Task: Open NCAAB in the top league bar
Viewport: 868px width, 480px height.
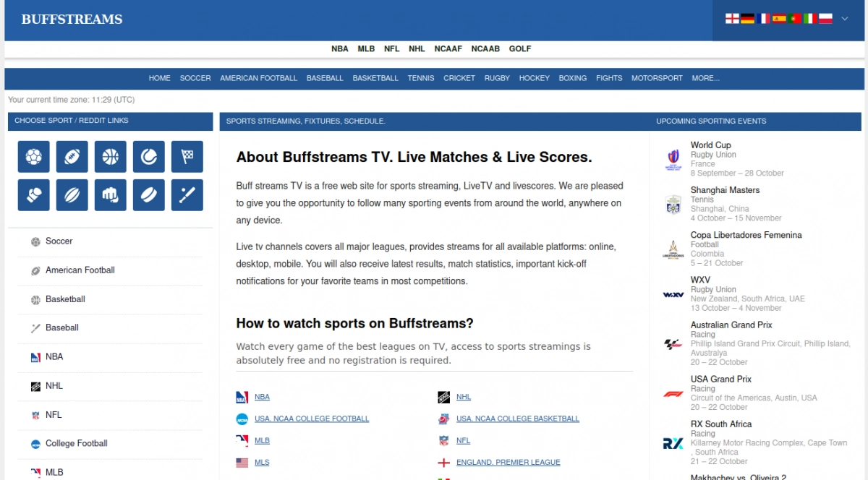Action: coord(485,49)
